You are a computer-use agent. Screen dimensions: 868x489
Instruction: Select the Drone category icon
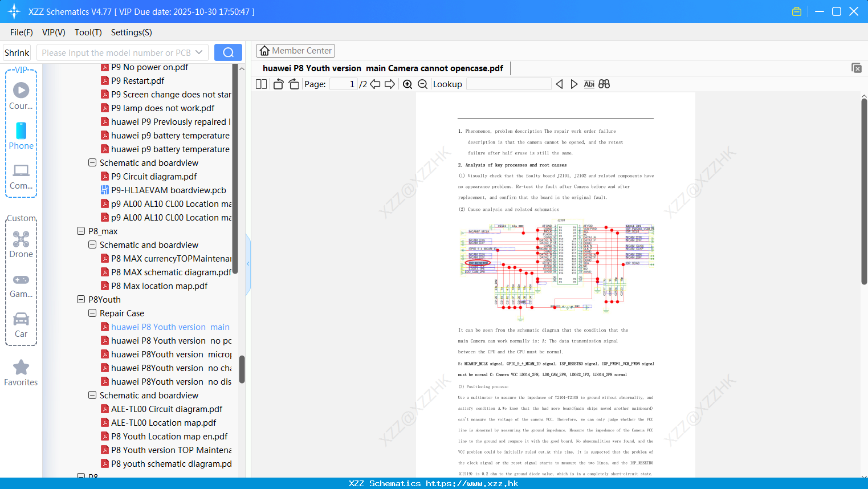pyautogui.click(x=21, y=244)
